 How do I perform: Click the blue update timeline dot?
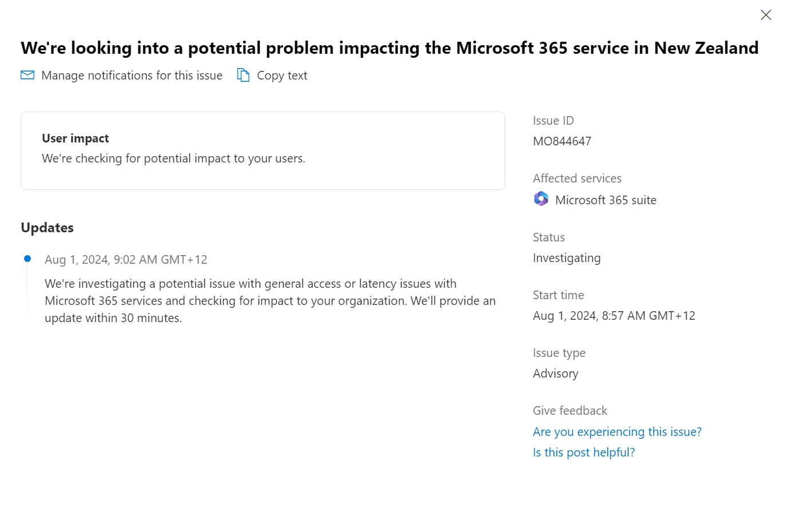[x=27, y=259]
